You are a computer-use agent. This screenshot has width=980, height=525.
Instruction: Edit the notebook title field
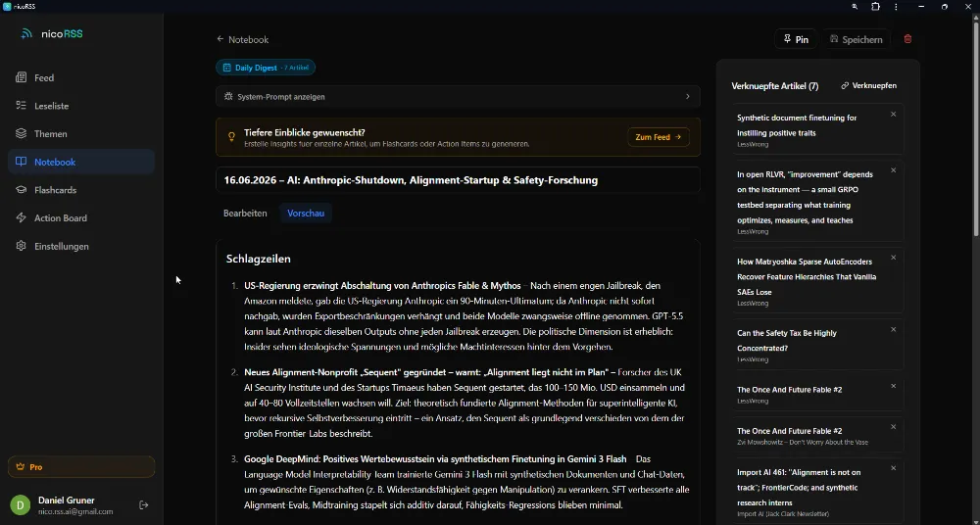(x=458, y=180)
